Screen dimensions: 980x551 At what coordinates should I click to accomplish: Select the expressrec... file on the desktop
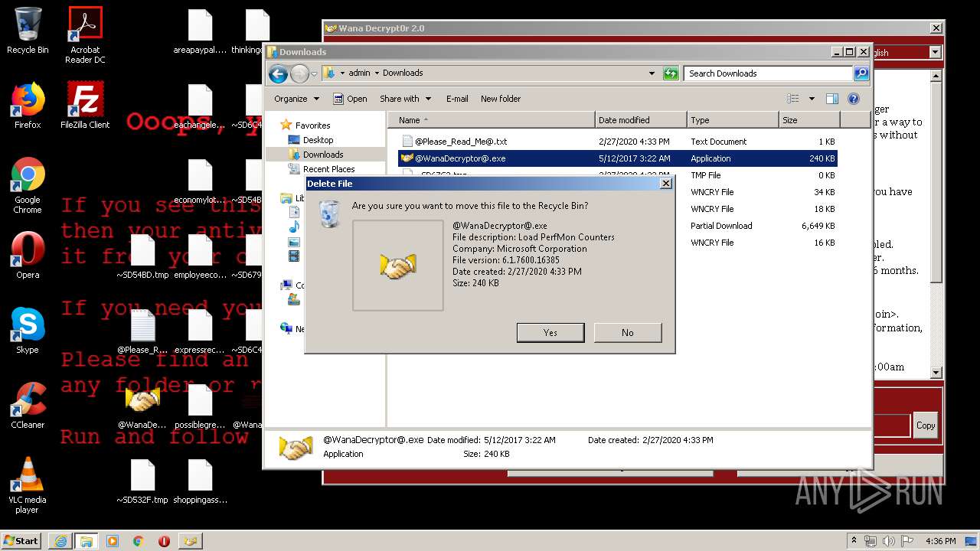[x=200, y=332]
